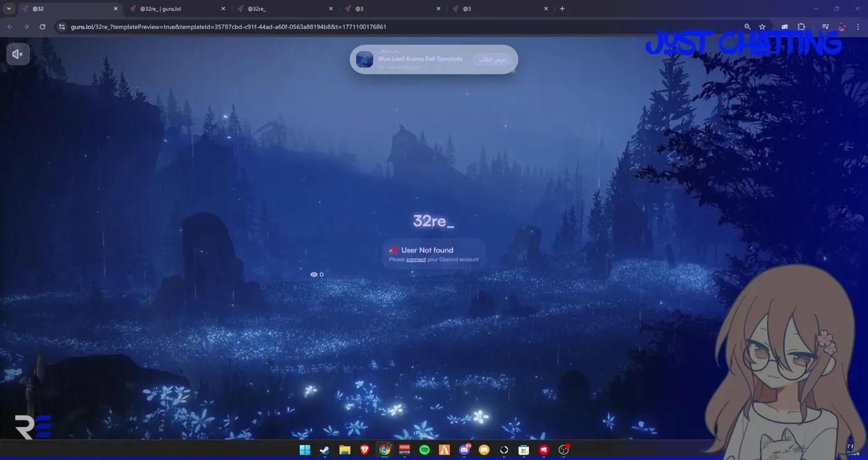868x460 pixels.
Task: Open the Extensions puzzle menu
Action: coord(802,27)
